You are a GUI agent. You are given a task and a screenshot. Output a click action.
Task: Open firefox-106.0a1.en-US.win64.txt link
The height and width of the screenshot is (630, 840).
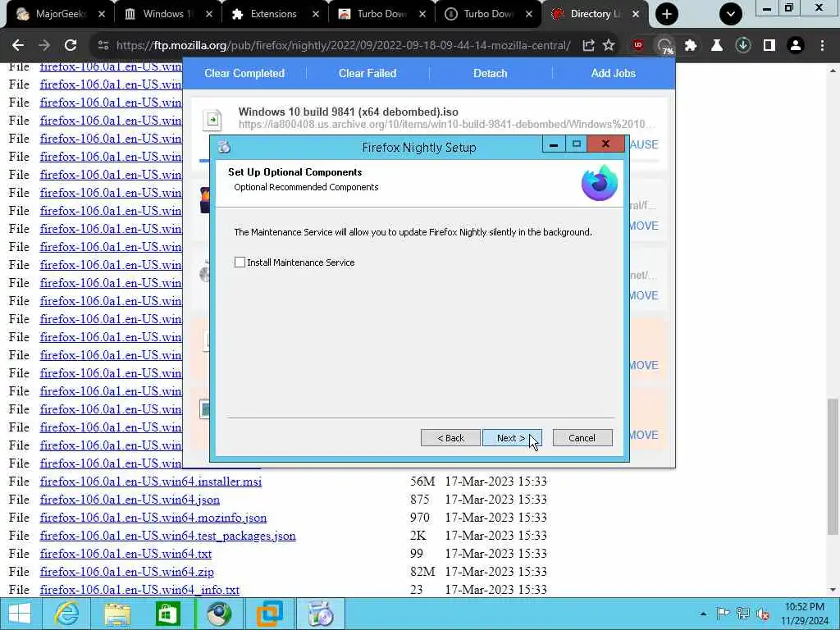tap(126, 554)
